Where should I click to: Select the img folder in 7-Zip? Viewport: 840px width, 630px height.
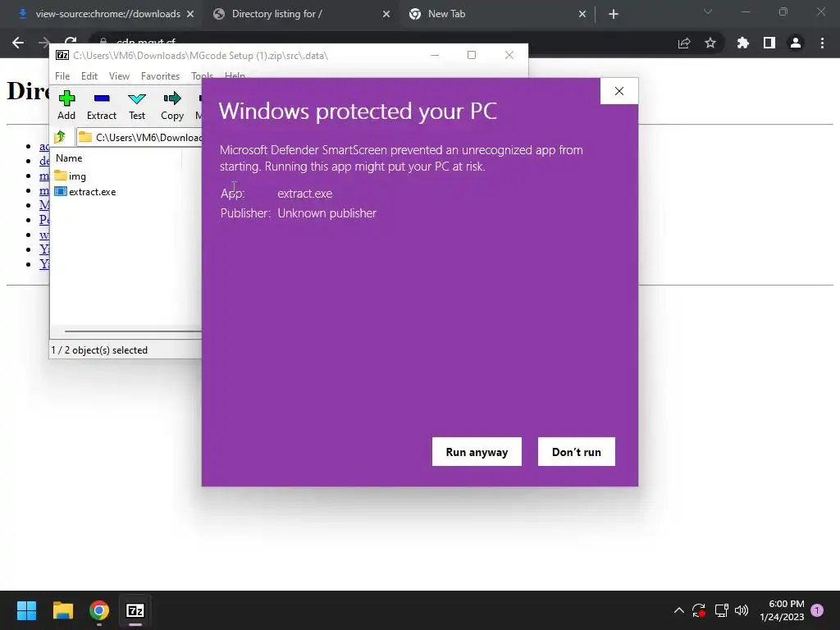coord(71,176)
